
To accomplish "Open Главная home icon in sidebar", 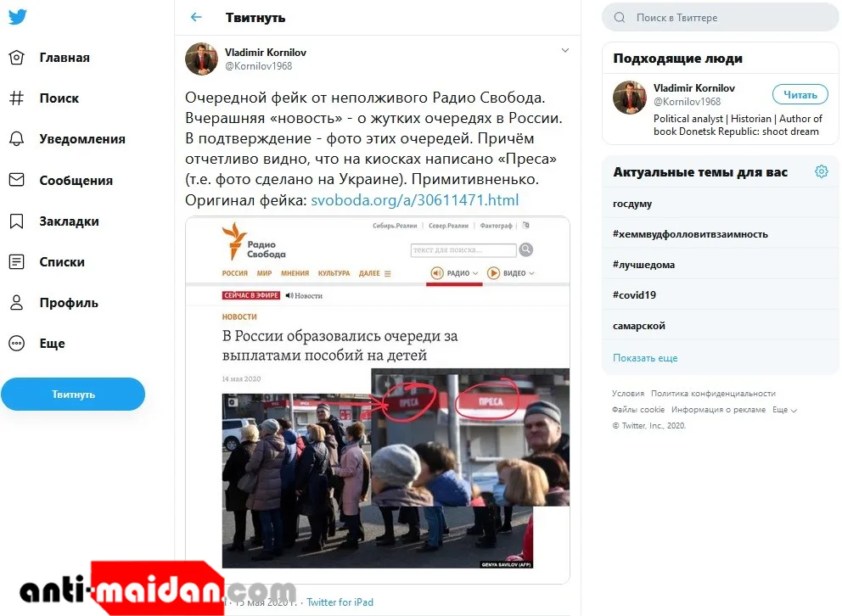I will tap(17, 58).
